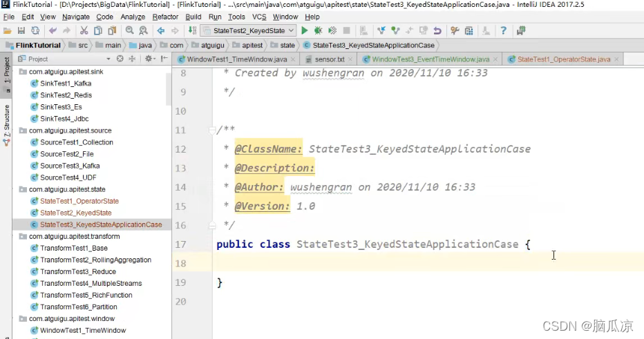Click the Find magnifier icon
644x339 pixels.
pos(129,31)
